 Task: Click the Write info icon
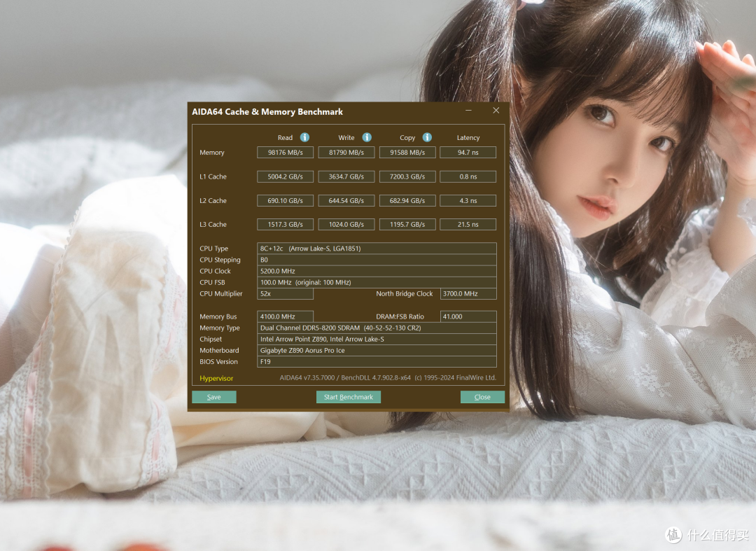coord(367,137)
